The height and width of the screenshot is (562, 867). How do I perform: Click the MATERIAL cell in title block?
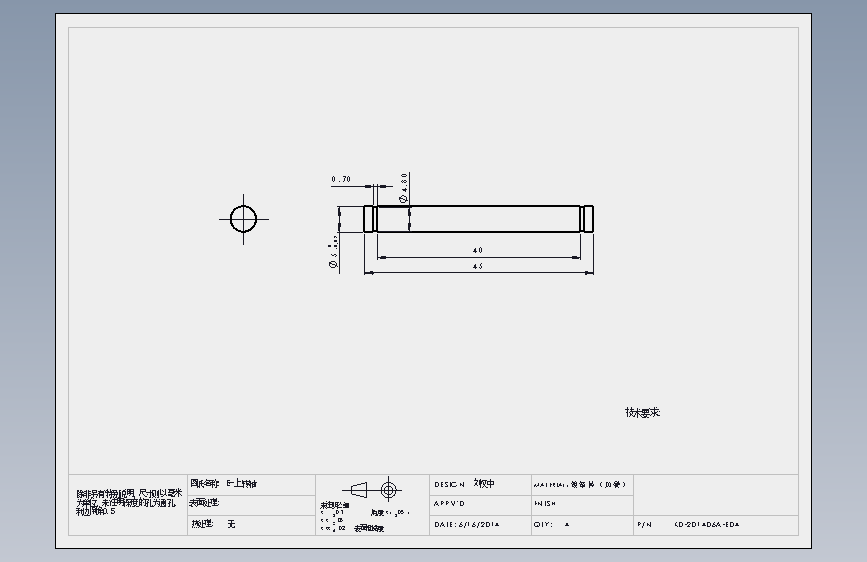583,485
